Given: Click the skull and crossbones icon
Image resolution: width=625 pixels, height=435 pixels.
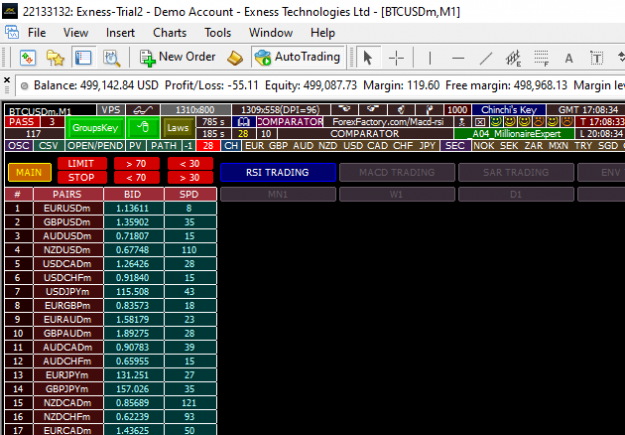Looking at the screenshot, I should coord(462,122).
